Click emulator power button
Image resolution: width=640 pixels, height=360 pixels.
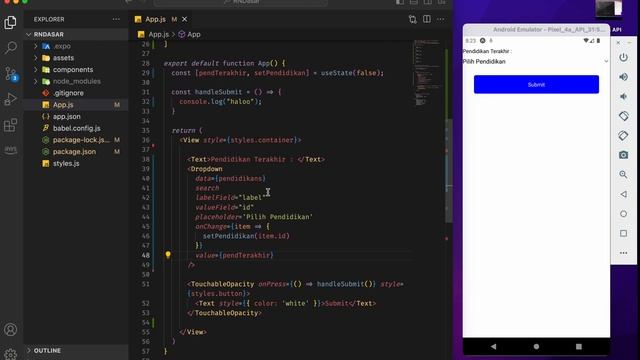click(x=623, y=58)
